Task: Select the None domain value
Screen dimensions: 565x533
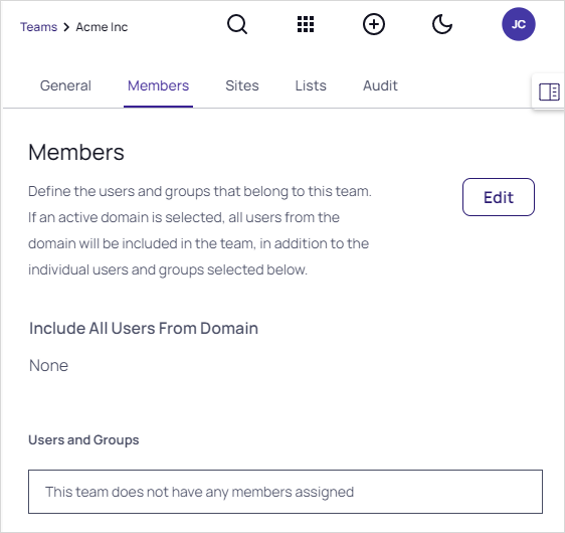Action: click(x=49, y=365)
